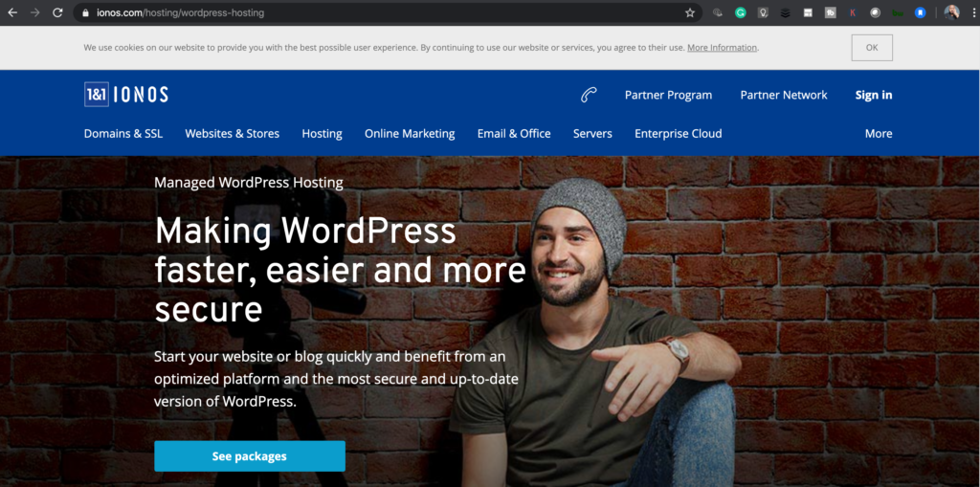The height and width of the screenshot is (487, 980).
Task: Click the 'Managed WordPress Hosting' heading text
Action: (x=249, y=183)
